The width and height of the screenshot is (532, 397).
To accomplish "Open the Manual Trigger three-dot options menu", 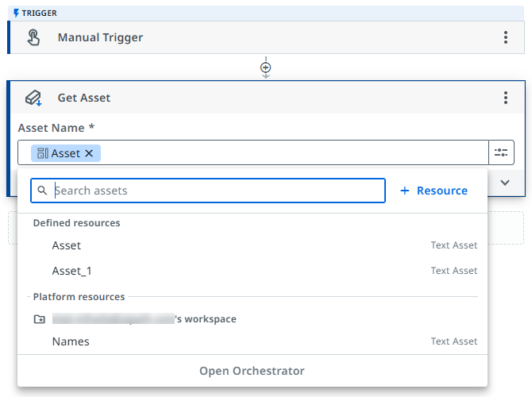I will tap(506, 37).
